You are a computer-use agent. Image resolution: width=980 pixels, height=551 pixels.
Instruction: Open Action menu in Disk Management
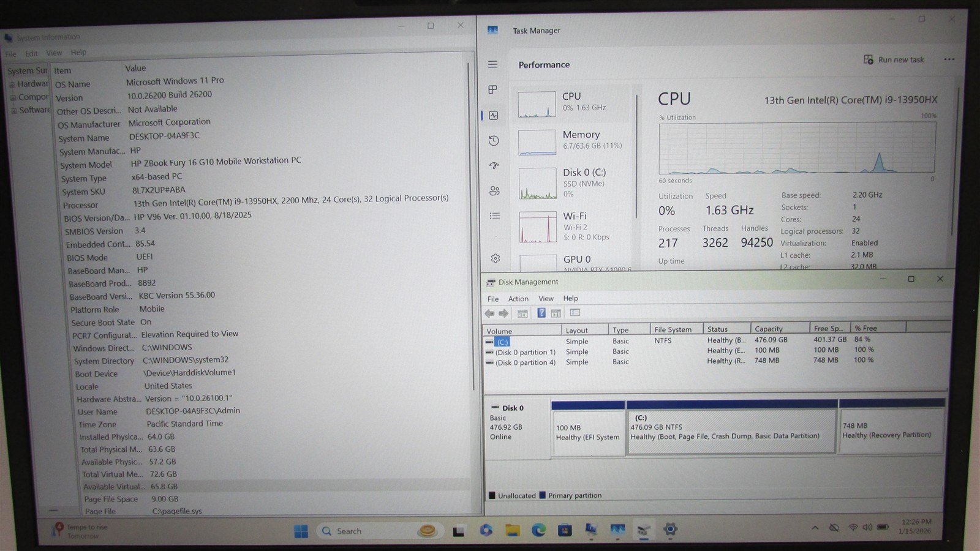coord(518,299)
